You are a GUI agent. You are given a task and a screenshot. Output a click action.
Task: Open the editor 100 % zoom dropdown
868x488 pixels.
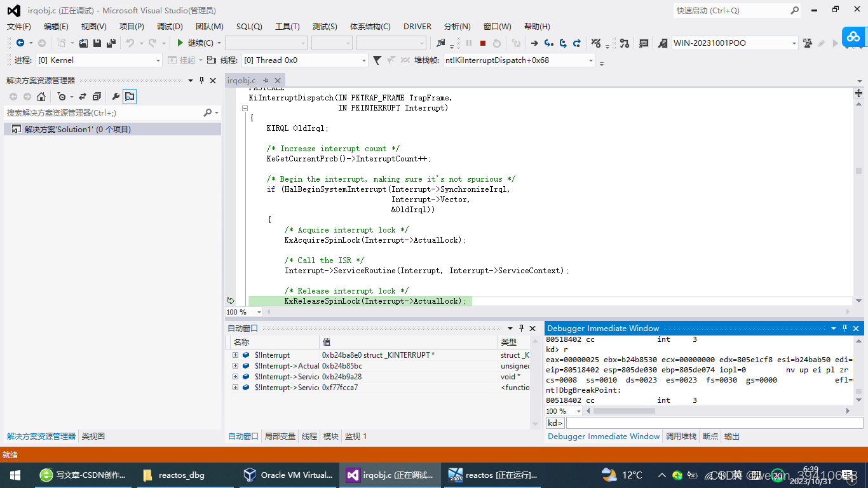click(259, 312)
